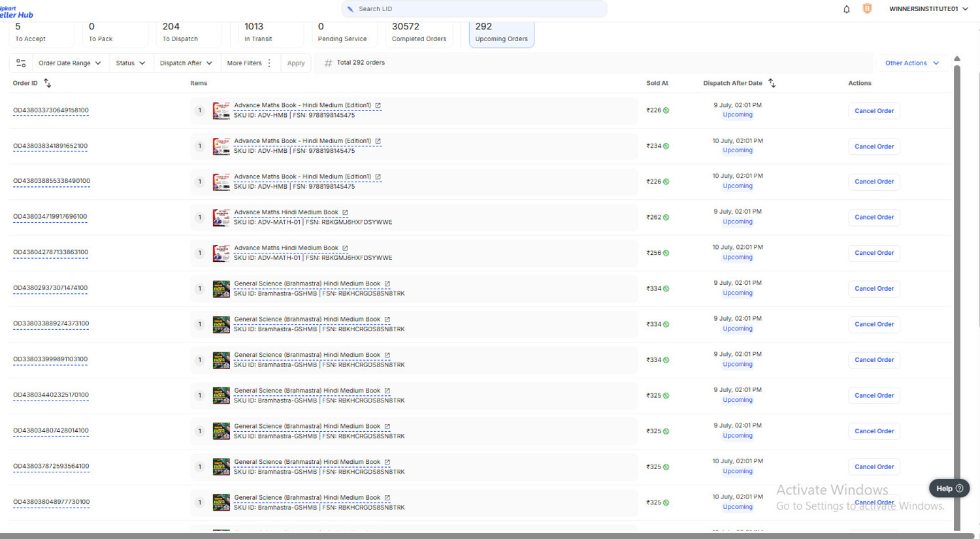Click Upcoming status for order OD438033730649158100
980x539 pixels.
(738, 115)
